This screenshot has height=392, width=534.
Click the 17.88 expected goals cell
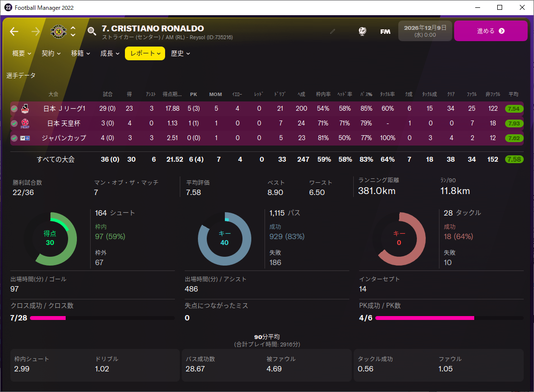(x=172, y=109)
